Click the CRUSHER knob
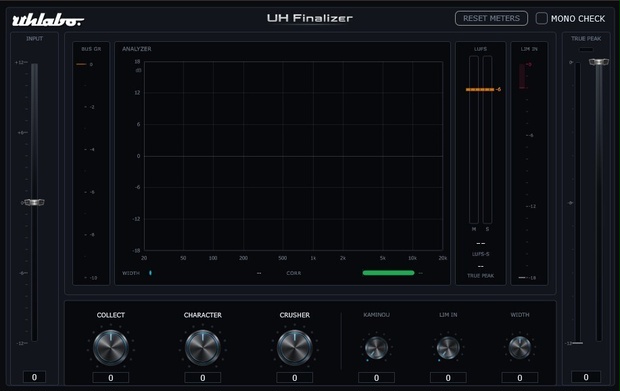Image resolution: width=620 pixels, height=391 pixels. pos(295,348)
